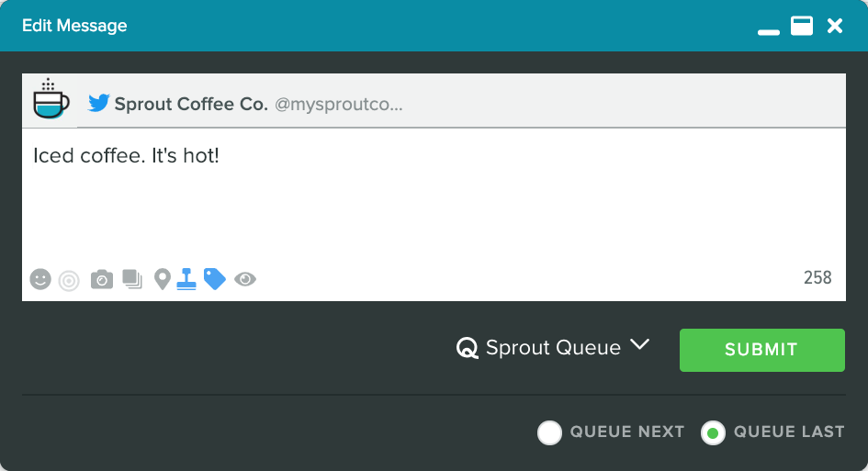Click the Sprout Coffee Co. profile name
The height and width of the screenshot is (471, 868).
tap(191, 104)
